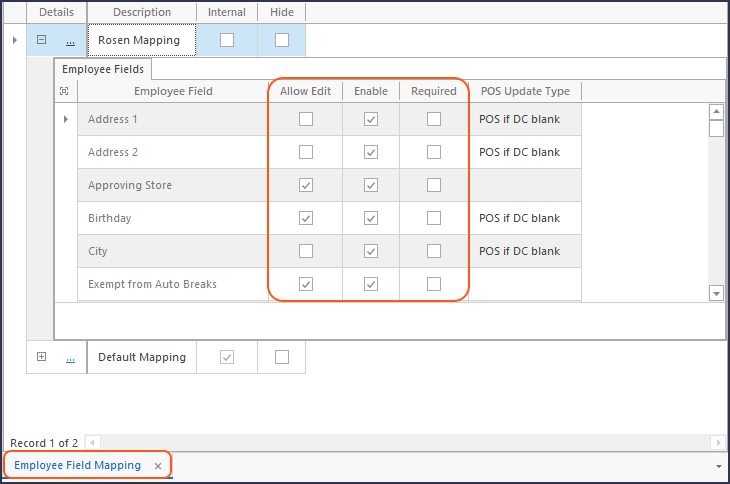Screen dimensions: 730x484
Task: Click the grid column chooser icon
Action: click(64, 91)
